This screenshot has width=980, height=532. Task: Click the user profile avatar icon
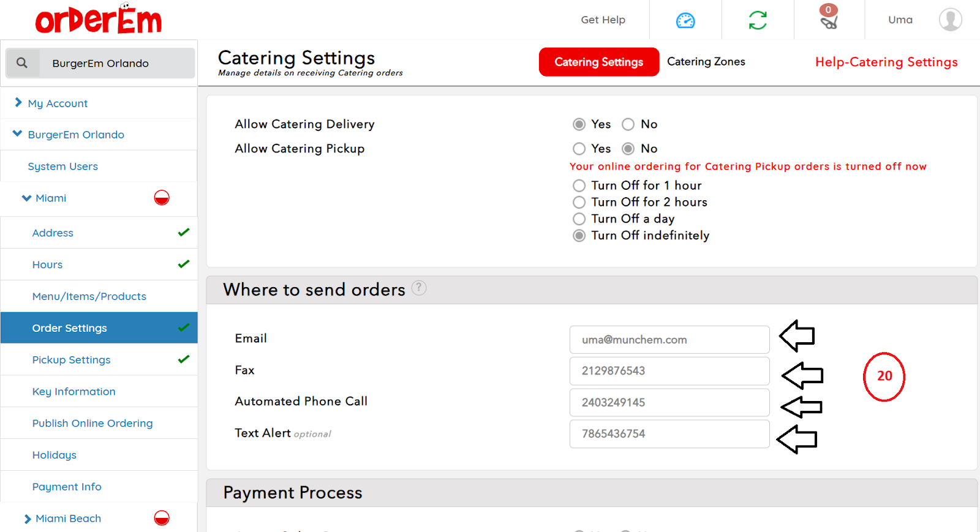point(950,20)
